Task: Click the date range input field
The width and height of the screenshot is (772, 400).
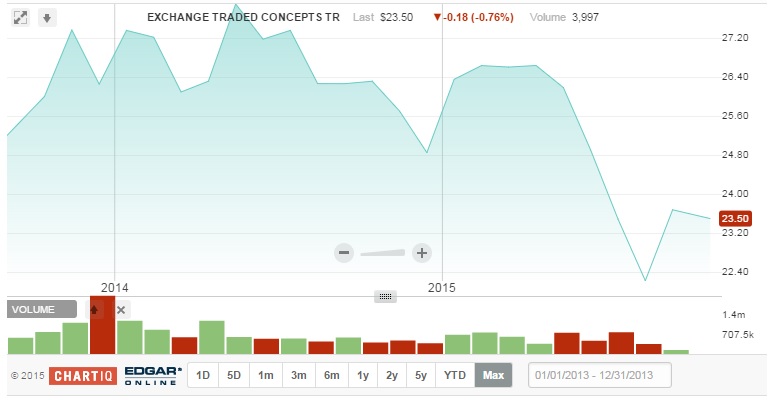Action: (600, 376)
